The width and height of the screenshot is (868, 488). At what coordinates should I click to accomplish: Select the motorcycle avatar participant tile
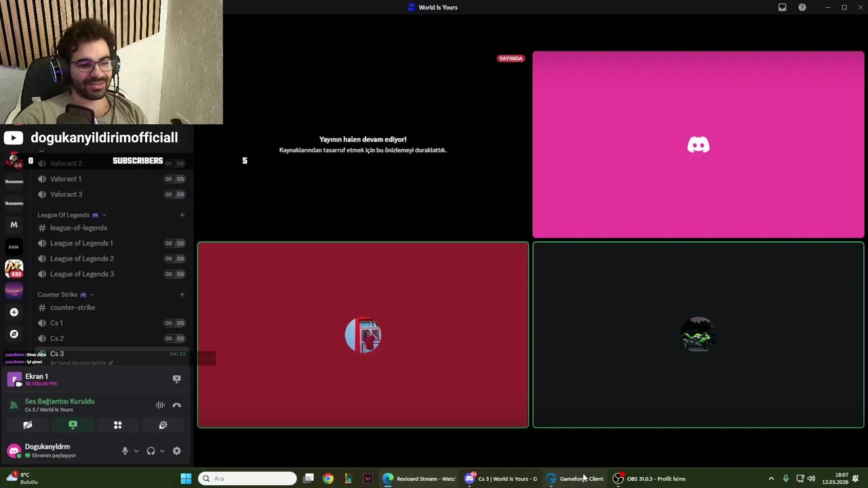[x=698, y=335]
